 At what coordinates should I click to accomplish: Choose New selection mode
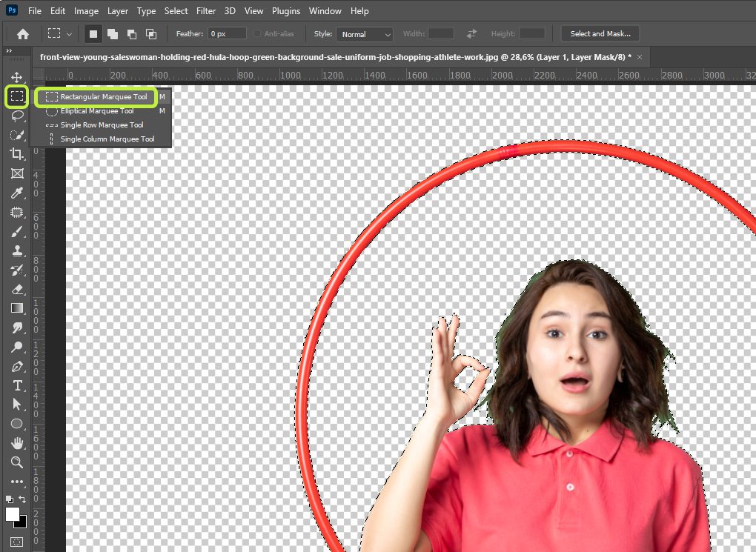click(93, 34)
